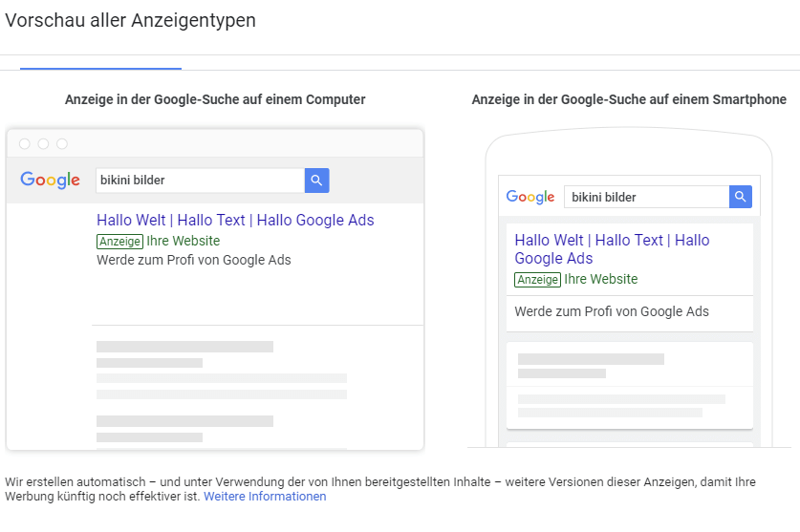The height and width of the screenshot is (532, 800).
Task: Click the middle circle in browser mockup
Action: point(43,144)
